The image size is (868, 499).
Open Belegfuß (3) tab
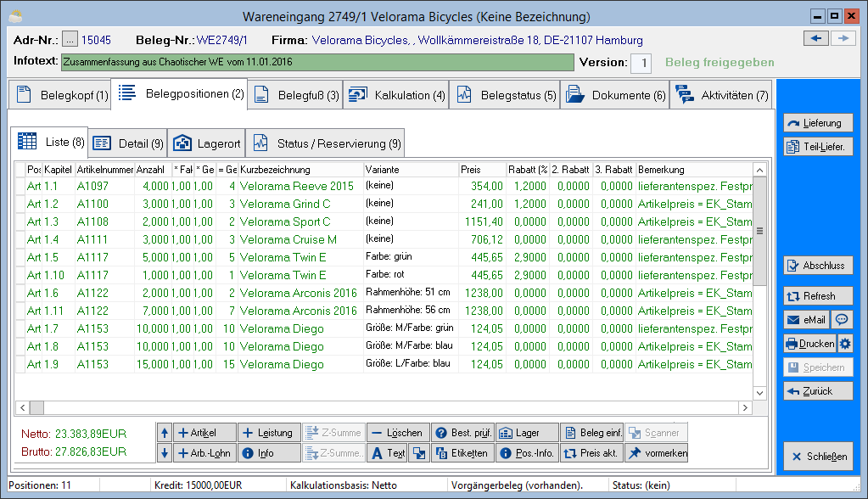295,95
